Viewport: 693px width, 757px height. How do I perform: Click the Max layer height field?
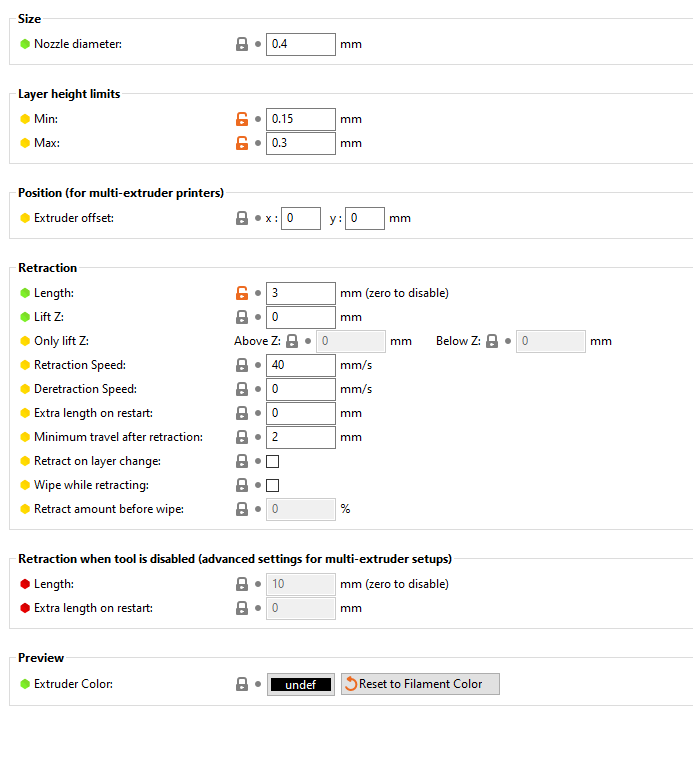click(x=300, y=143)
